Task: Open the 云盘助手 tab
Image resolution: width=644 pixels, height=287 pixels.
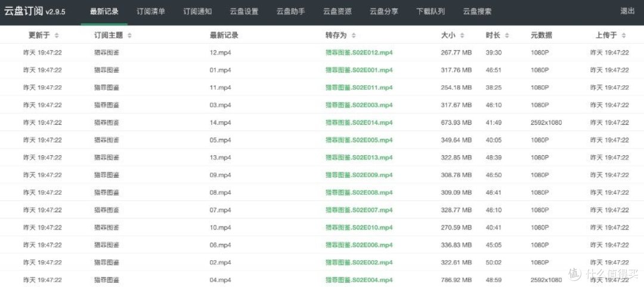Action: pyautogui.click(x=291, y=11)
